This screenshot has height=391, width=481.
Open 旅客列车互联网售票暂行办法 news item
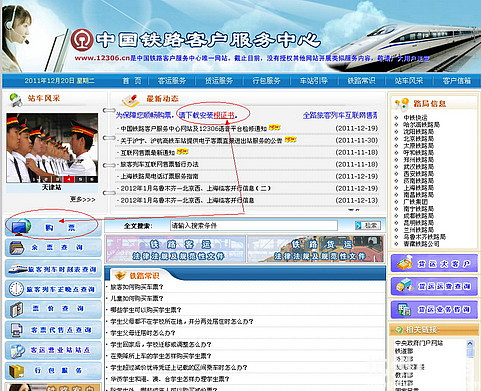(159, 164)
